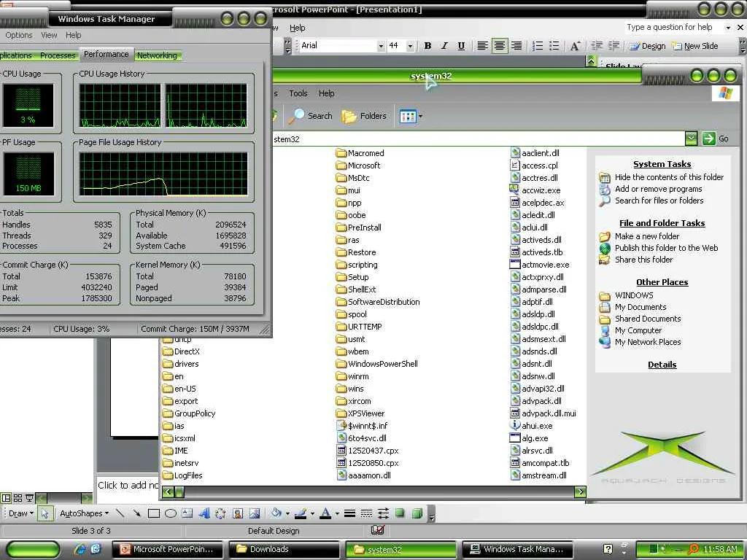This screenshot has width=747, height=560.
Task: Click the New Slide button
Action: pos(694,46)
